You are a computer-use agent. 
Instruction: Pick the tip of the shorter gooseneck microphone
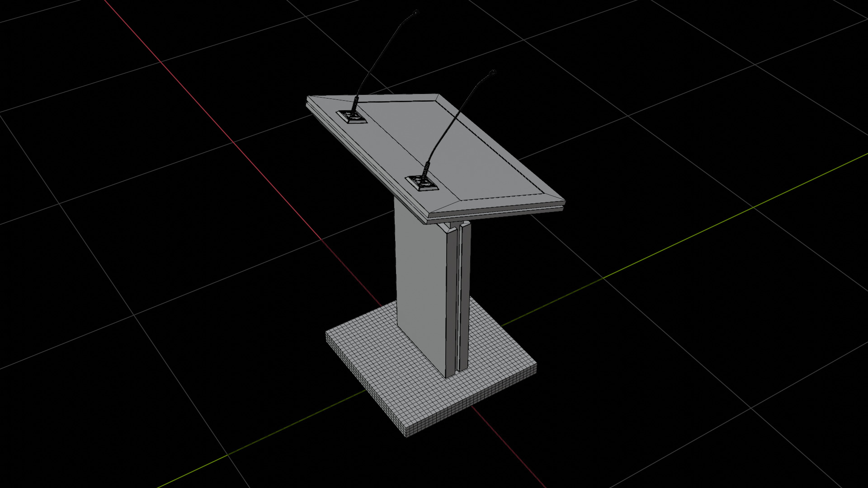493,72
